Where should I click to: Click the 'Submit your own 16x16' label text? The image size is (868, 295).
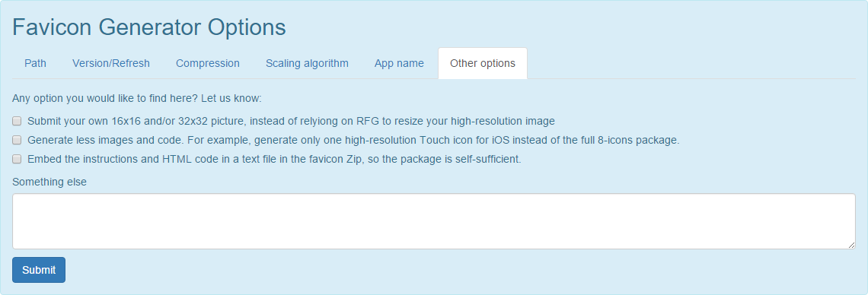[x=291, y=121]
